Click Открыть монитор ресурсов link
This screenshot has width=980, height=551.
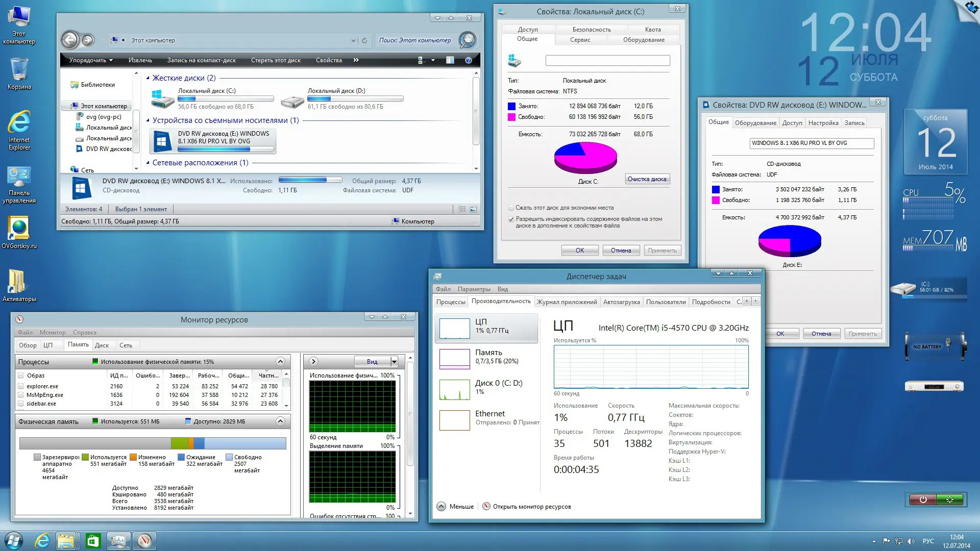531,507
